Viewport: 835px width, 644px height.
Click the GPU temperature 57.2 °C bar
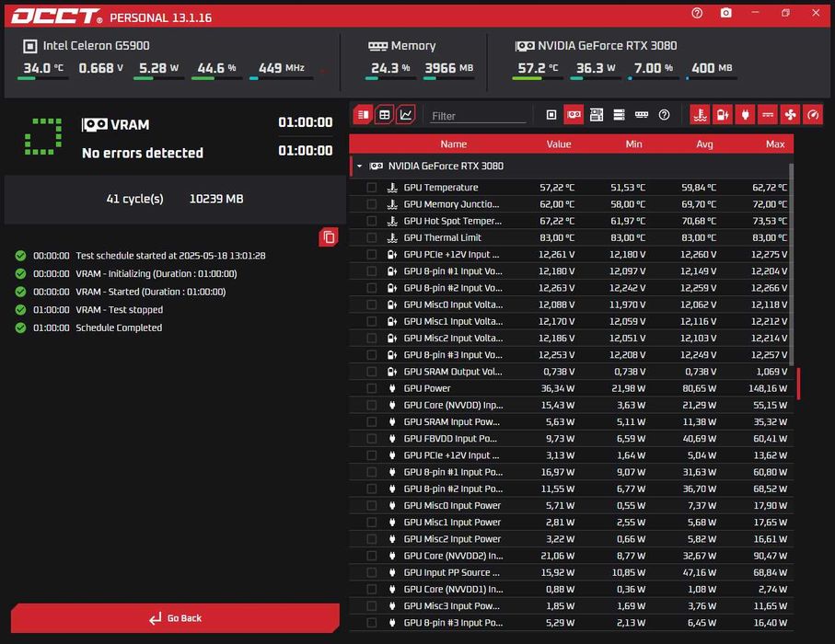pos(538,78)
